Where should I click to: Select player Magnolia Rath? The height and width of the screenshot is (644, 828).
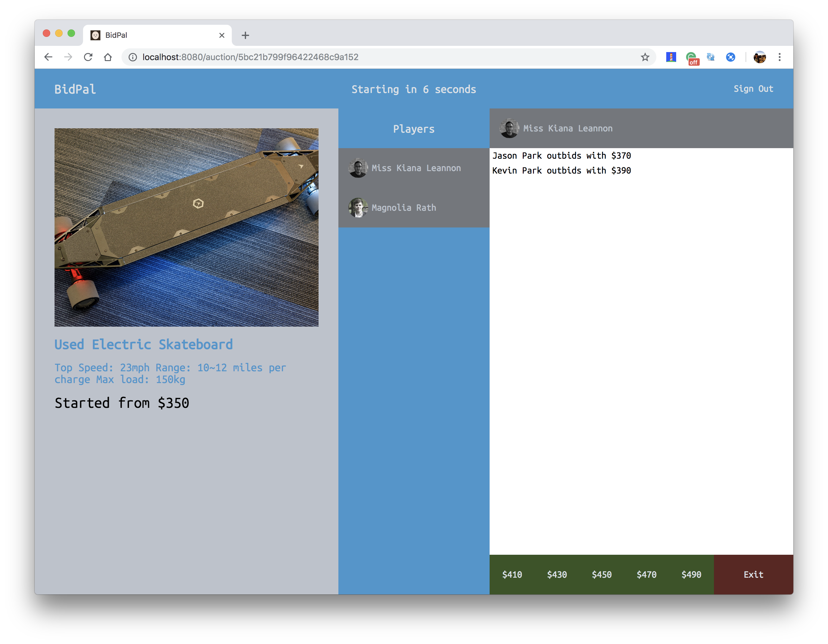pos(403,207)
